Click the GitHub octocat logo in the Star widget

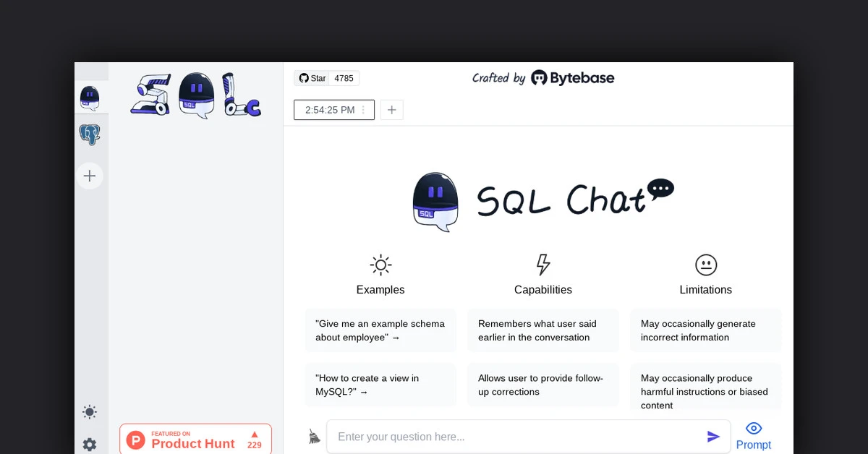click(x=304, y=78)
